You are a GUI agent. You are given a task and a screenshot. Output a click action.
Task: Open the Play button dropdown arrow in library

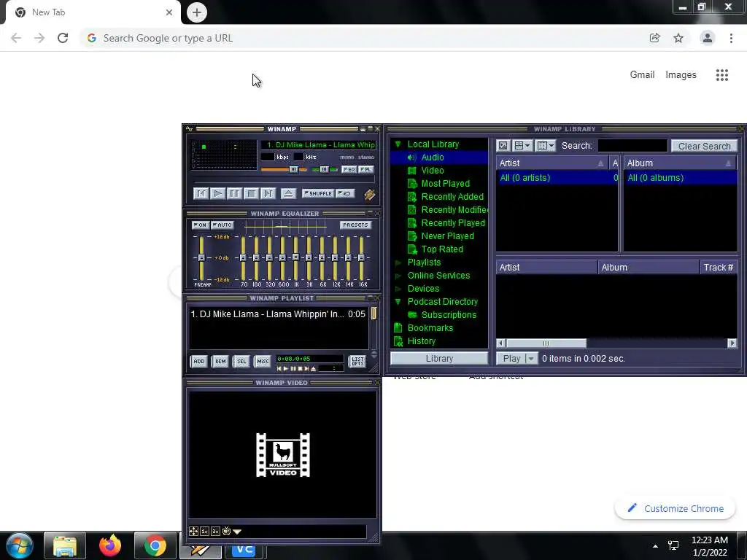[x=532, y=359]
